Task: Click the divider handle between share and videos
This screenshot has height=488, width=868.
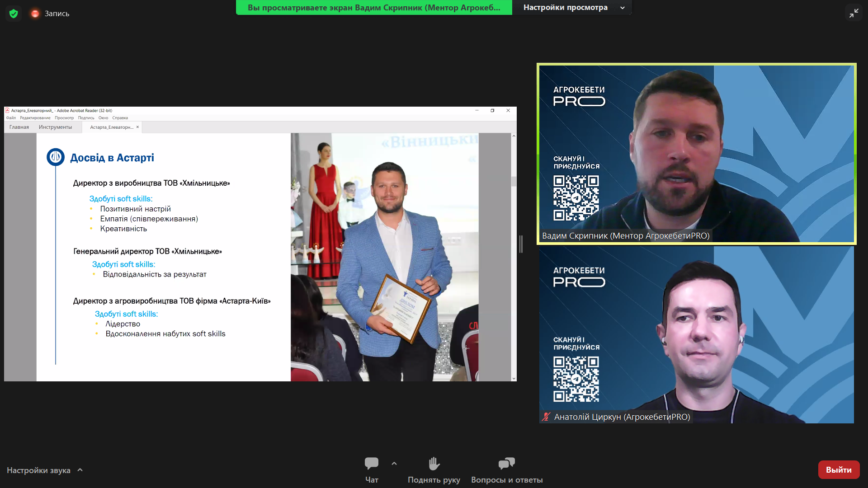Action: [521, 244]
